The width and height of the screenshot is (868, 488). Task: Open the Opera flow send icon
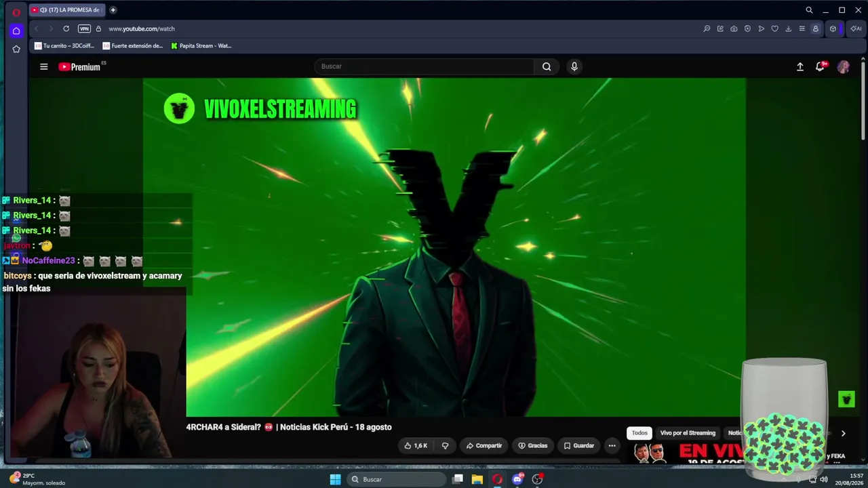click(x=761, y=28)
